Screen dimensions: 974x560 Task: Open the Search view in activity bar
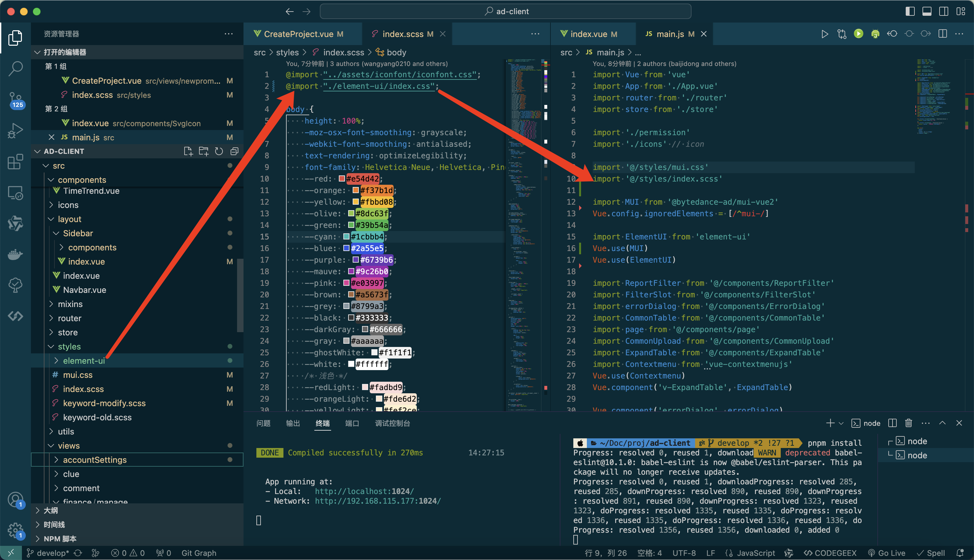click(x=15, y=69)
